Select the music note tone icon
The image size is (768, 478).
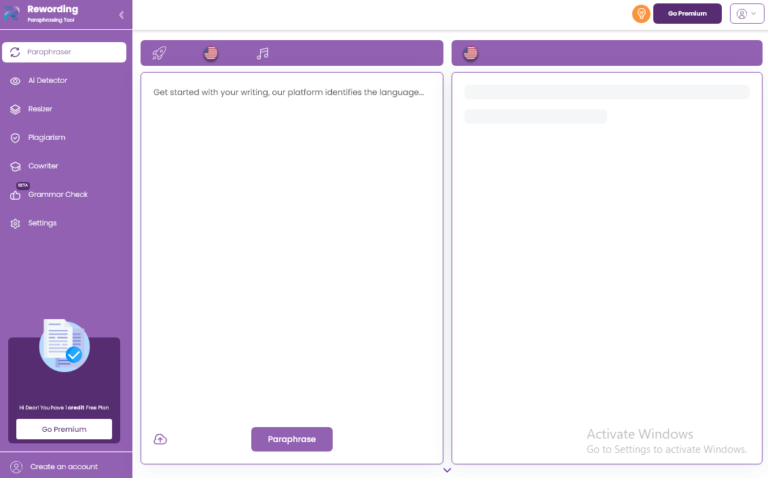(262, 53)
